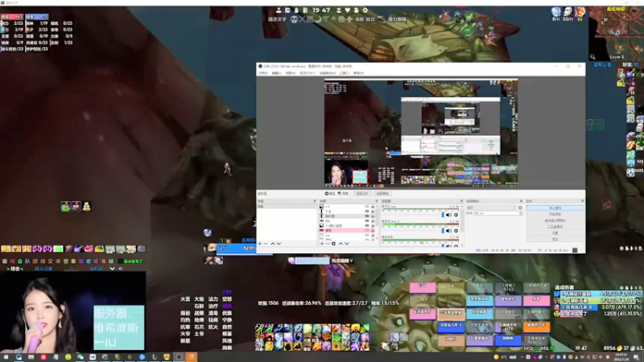This screenshot has height=362, width=644.
Task: Remove source with the sources minus icon
Action: [x=328, y=244]
